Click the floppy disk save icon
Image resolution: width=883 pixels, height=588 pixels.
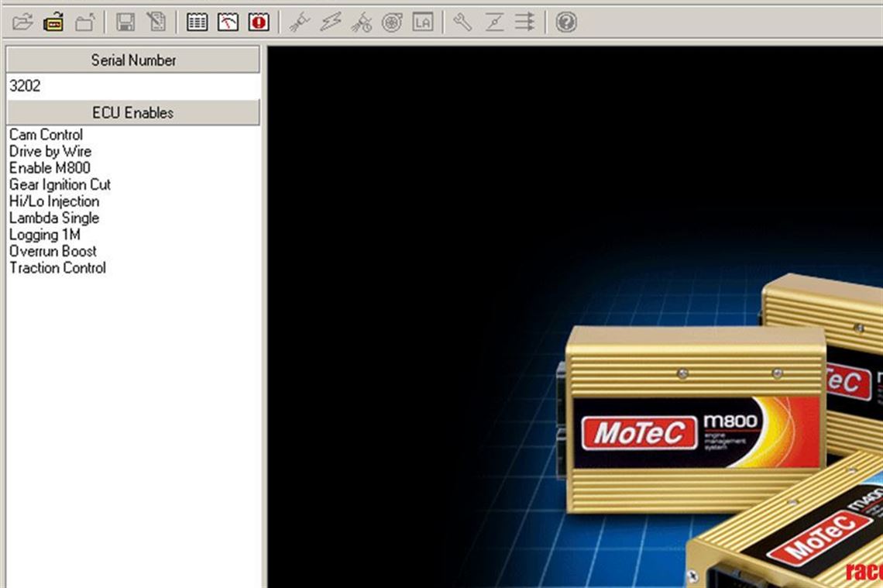click(x=125, y=22)
